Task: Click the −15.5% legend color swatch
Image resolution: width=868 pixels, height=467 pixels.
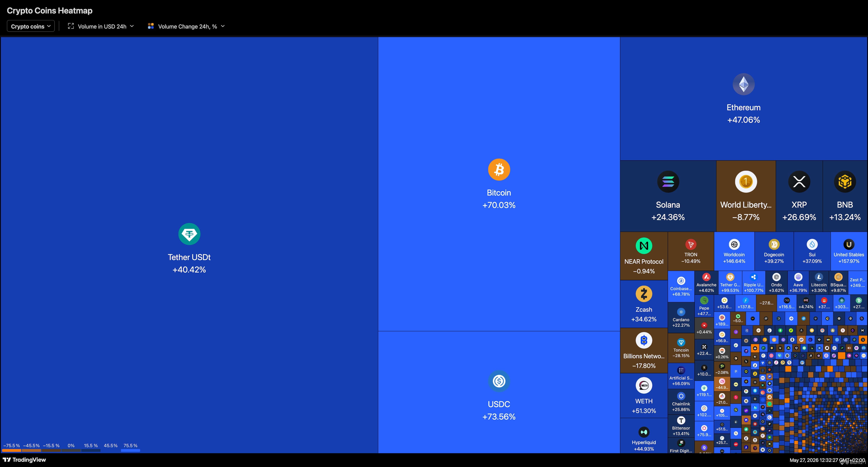Action: (51, 450)
